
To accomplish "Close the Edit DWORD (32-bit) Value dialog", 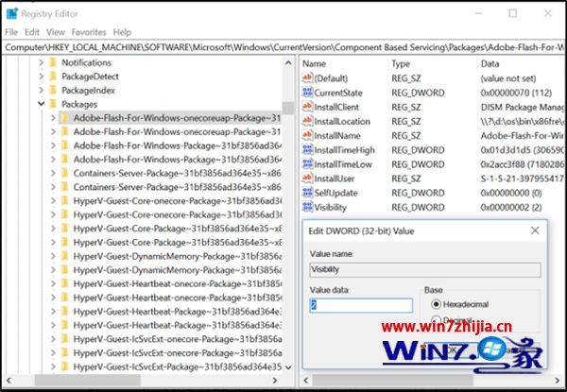I will (535, 230).
